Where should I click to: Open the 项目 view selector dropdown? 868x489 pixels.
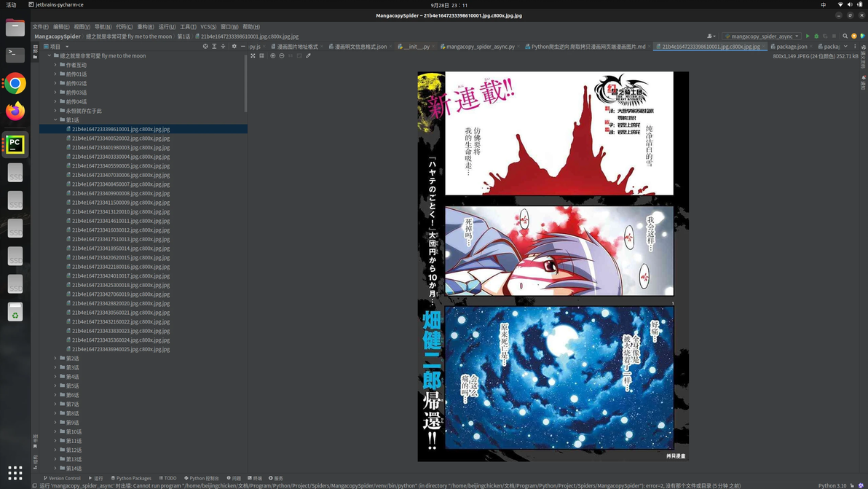[56, 47]
